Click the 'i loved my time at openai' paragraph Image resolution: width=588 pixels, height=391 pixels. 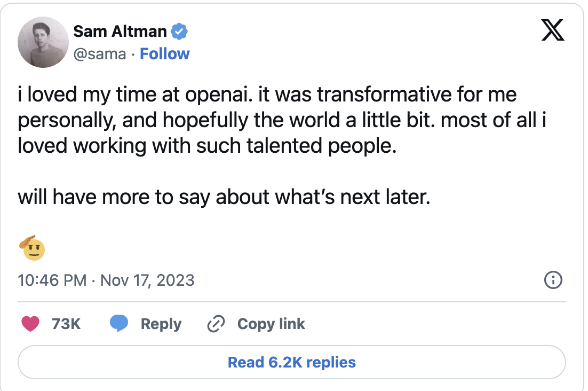282,120
